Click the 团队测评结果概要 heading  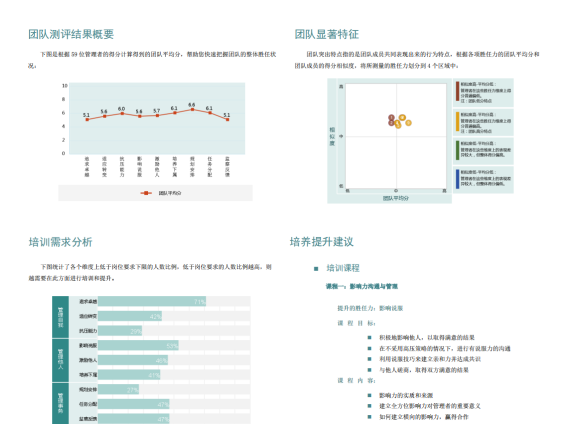coord(71,34)
